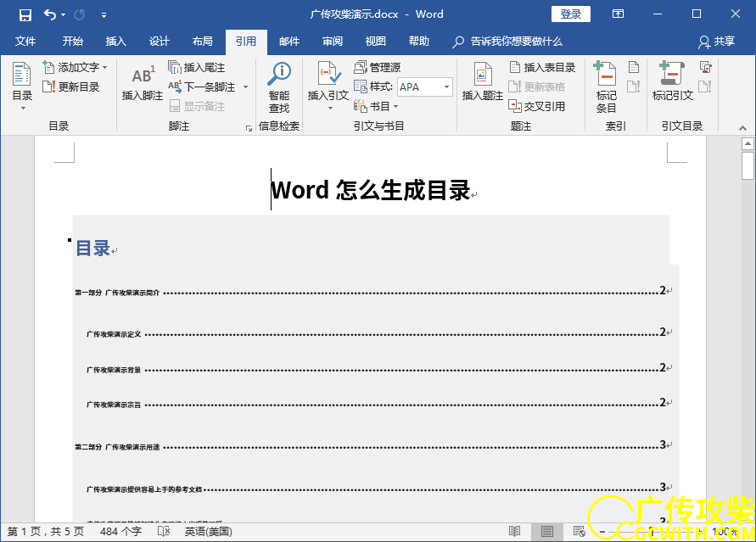The width and height of the screenshot is (756, 542).
Task: Click 标记条目 to mark an index entry
Action: coord(606,87)
